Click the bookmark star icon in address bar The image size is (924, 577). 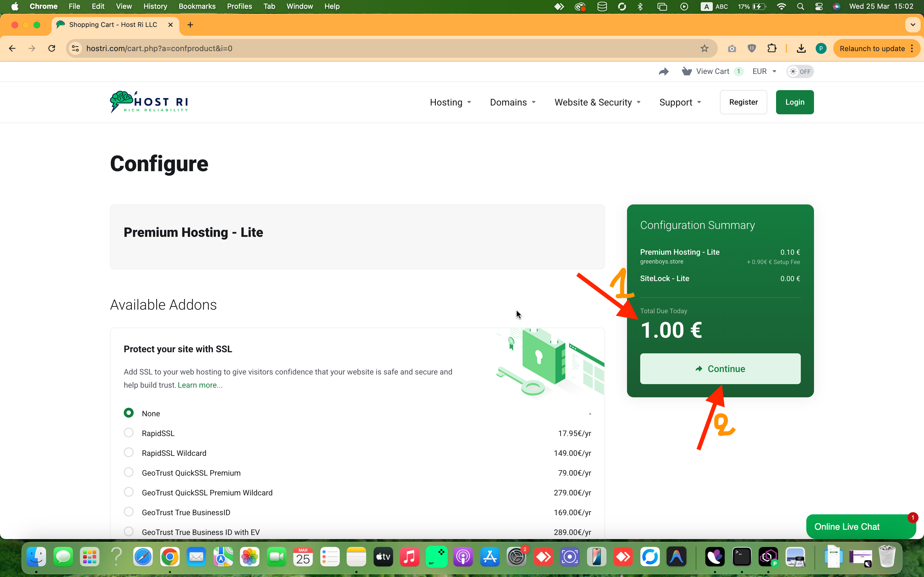pos(704,48)
